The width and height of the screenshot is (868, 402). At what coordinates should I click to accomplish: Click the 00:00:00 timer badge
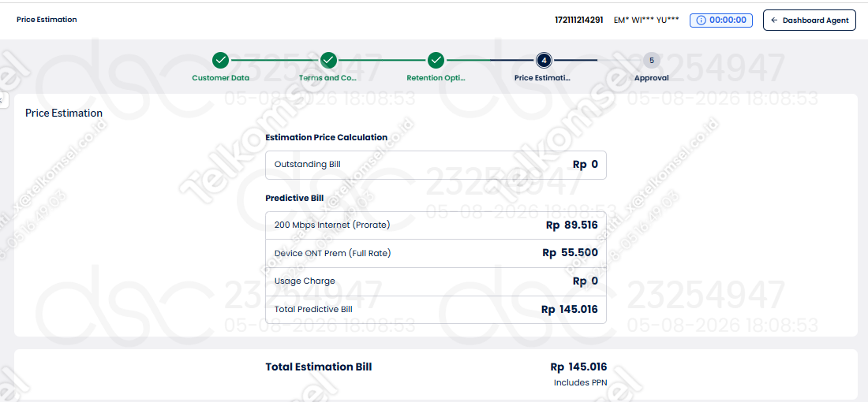(x=720, y=20)
